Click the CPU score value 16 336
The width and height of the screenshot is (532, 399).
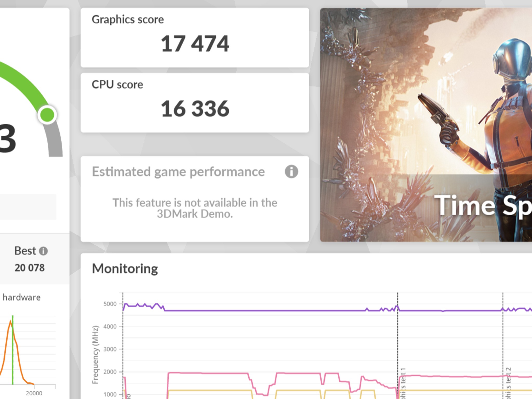tap(195, 109)
